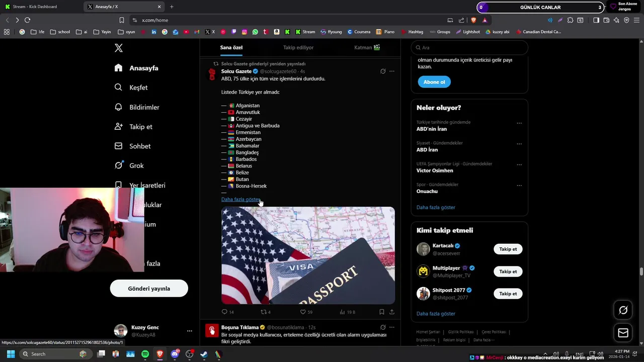
Task: Click the Ara search field
Action: pyautogui.click(x=469, y=47)
